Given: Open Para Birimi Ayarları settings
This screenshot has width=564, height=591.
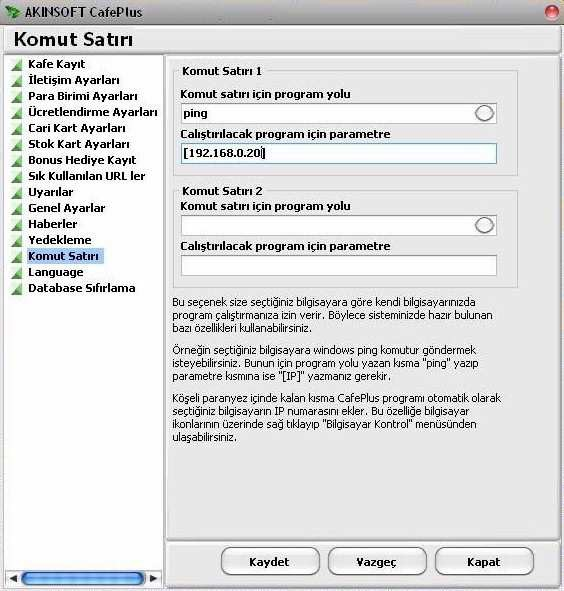Looking at the screenshot, I should pos(83,96).
